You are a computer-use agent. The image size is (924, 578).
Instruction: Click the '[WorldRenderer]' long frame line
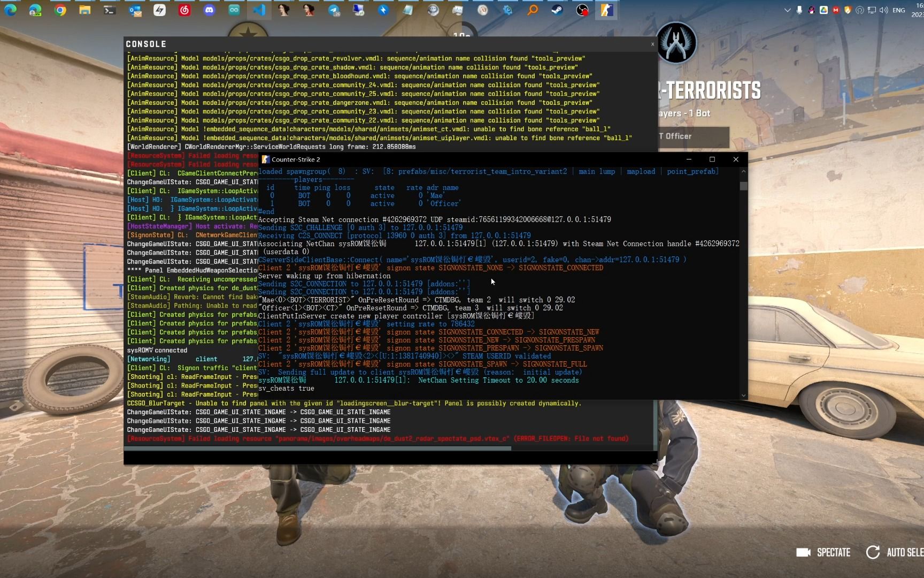click(x=271, y=147)
